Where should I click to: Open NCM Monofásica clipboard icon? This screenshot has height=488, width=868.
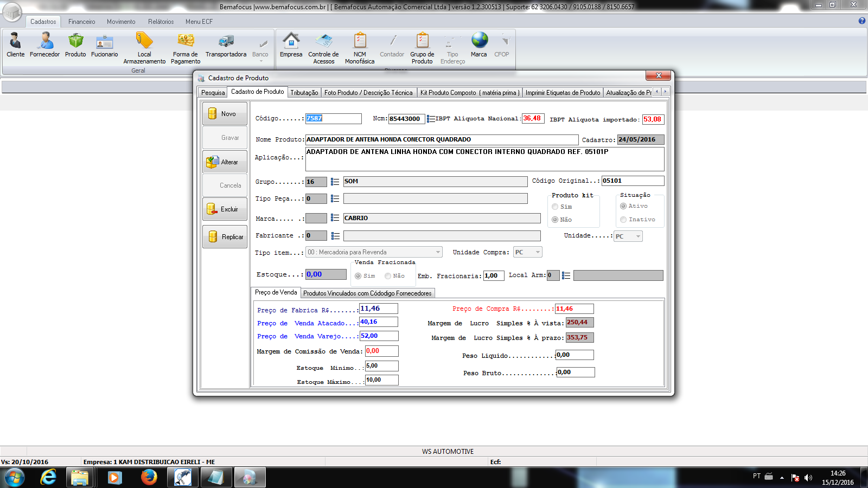tap(360, 48)
